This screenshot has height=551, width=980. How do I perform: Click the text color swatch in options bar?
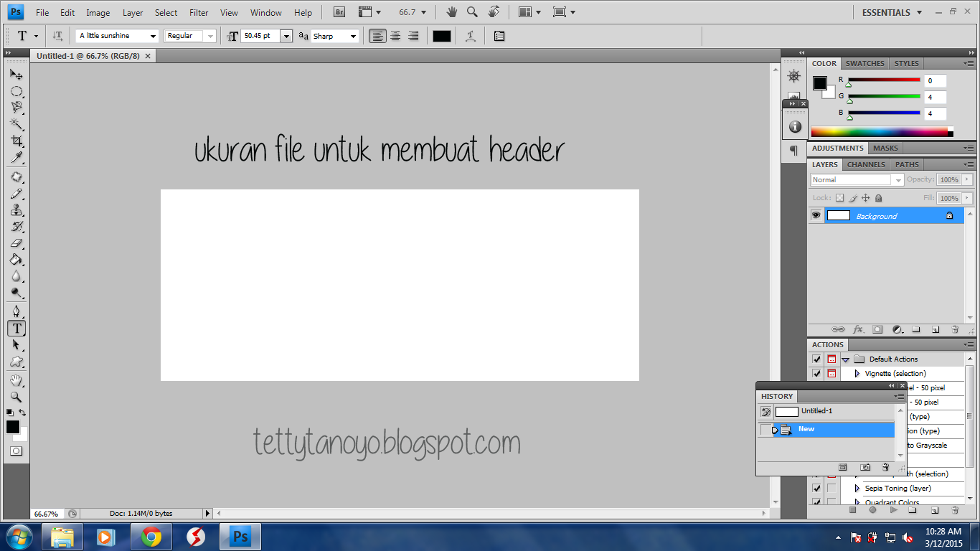(442, 36)
